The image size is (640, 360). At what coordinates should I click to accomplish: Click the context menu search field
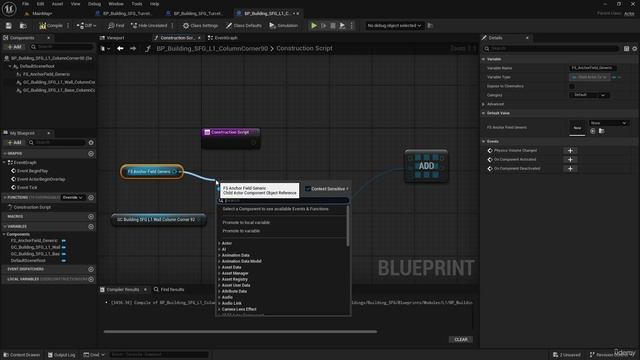284,200
